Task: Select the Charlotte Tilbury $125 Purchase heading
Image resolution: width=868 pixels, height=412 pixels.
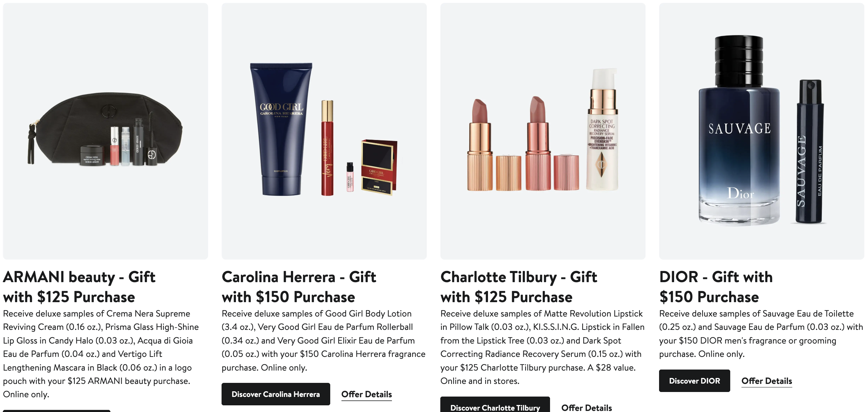Action: pos(519,287)
